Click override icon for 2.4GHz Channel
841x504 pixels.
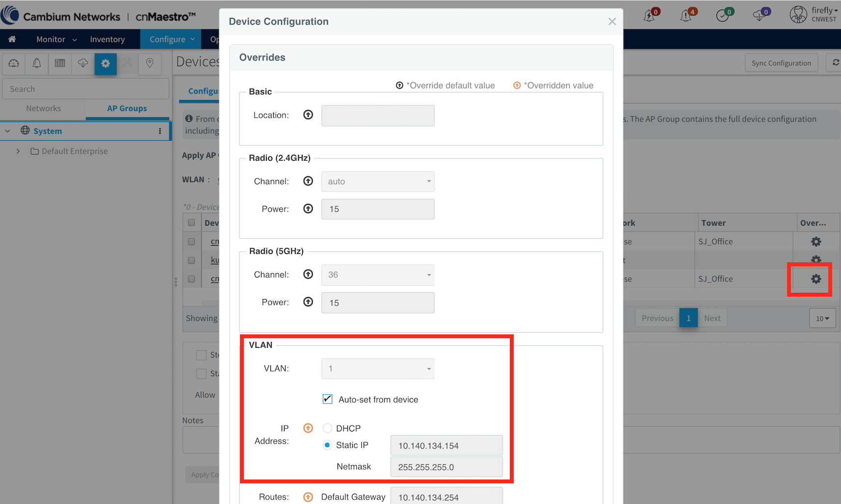point(308,181)
